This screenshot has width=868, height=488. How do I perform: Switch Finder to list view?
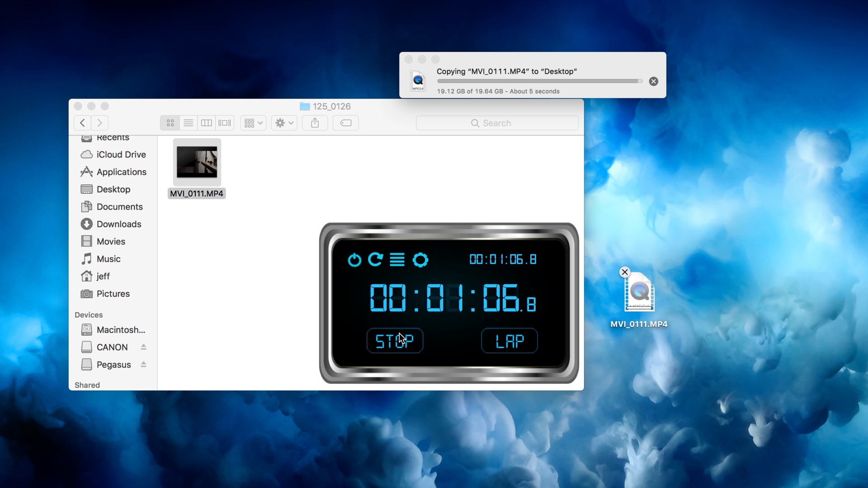click(x=188, y=123)
